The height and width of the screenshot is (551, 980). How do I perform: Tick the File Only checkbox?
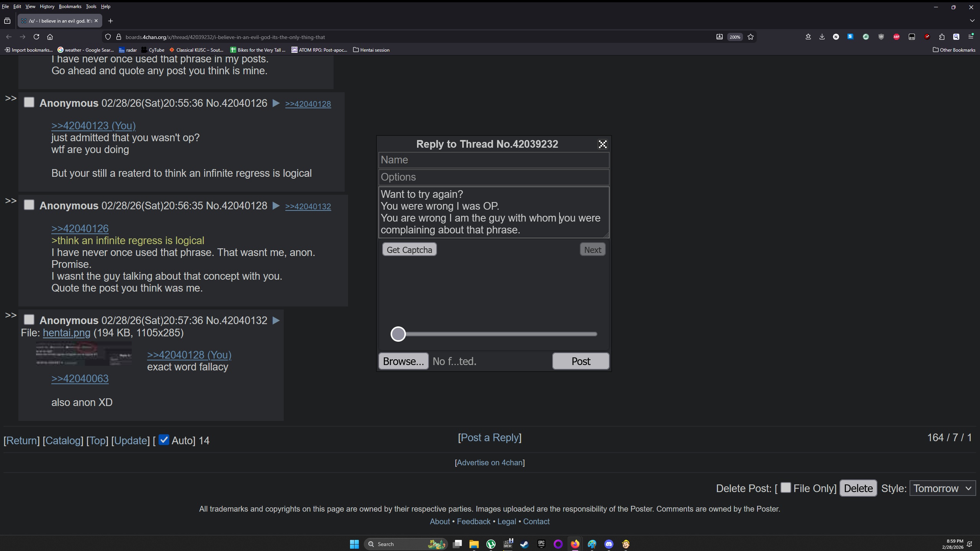pyautogui.click(x=785, y=487)
